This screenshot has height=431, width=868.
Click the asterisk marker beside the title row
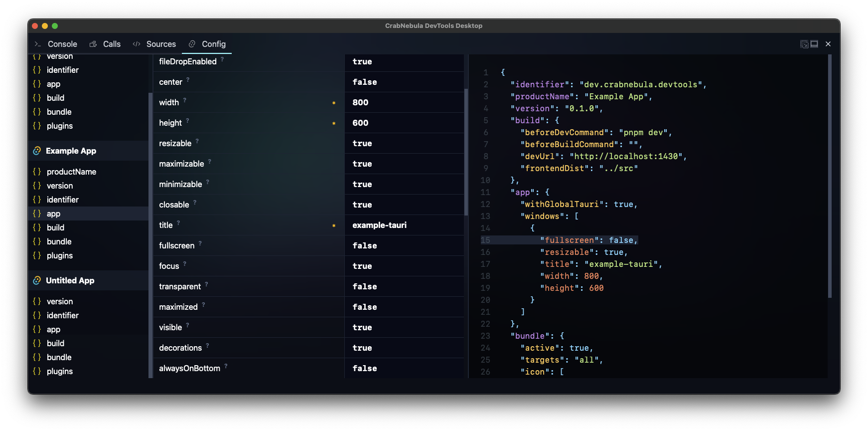pyautogui.click(x=334, y=225)
